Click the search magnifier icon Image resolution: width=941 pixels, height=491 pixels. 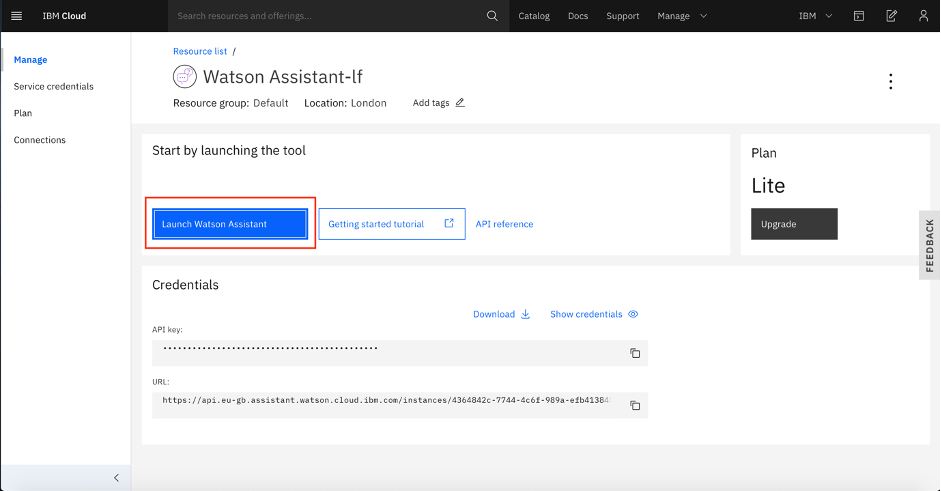pos(492,16)
